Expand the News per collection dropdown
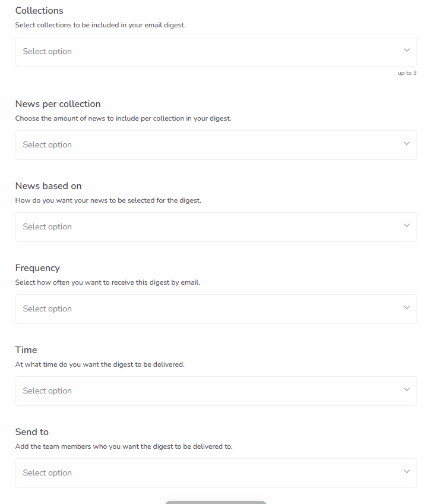This screenshot has width=427, height=504. click(216, 144)
